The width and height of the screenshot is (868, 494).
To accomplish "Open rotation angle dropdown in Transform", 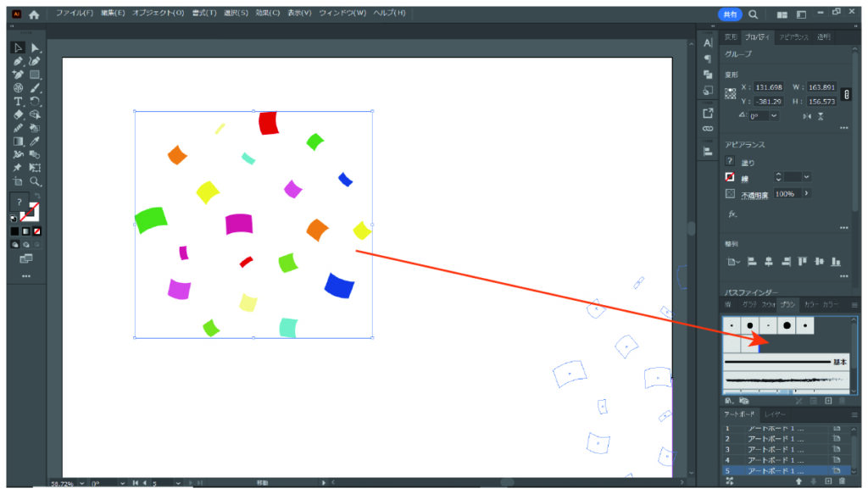I will click(774, 115).
